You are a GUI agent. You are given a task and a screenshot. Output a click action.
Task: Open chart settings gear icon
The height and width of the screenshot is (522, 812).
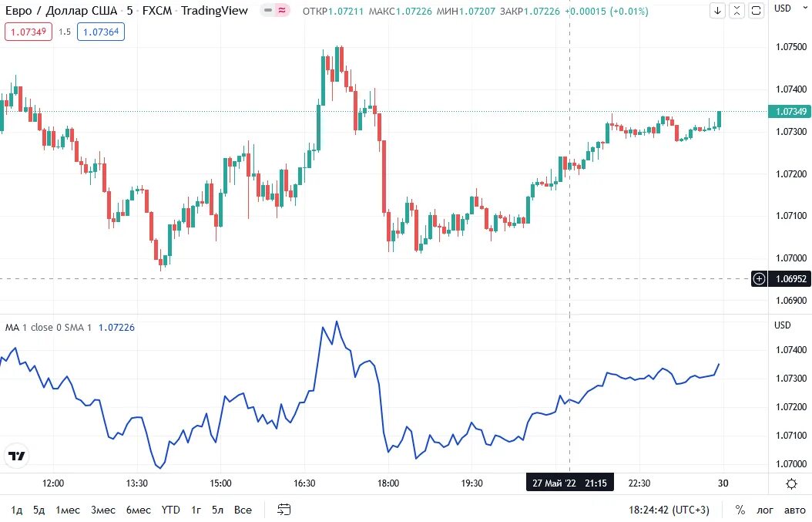click(791, 483)
